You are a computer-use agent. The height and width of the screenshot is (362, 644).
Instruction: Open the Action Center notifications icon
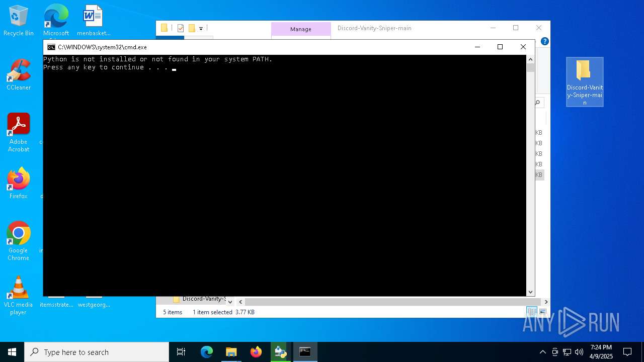[627, 352]
